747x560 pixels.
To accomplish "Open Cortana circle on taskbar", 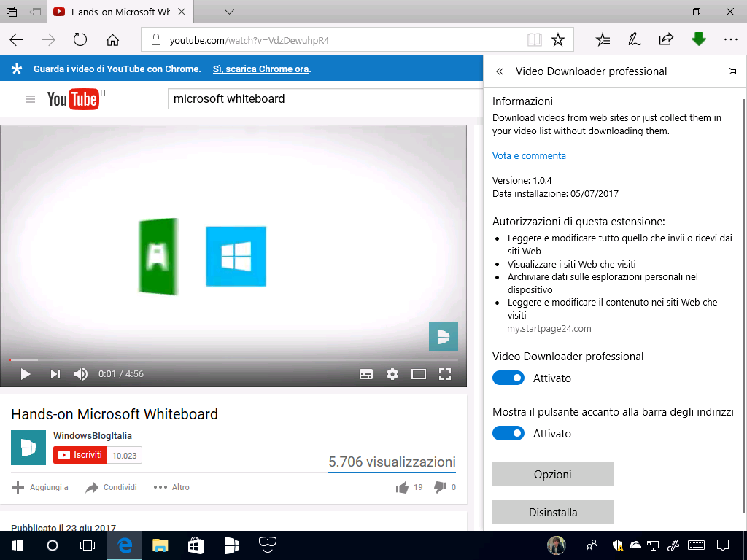I will [x=53, y=545].
